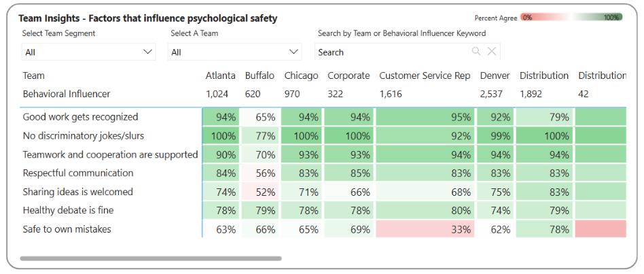Viewport: 644px width, 274px height.
Task: Clear the search with the X icon
Action: click(492, 52)
